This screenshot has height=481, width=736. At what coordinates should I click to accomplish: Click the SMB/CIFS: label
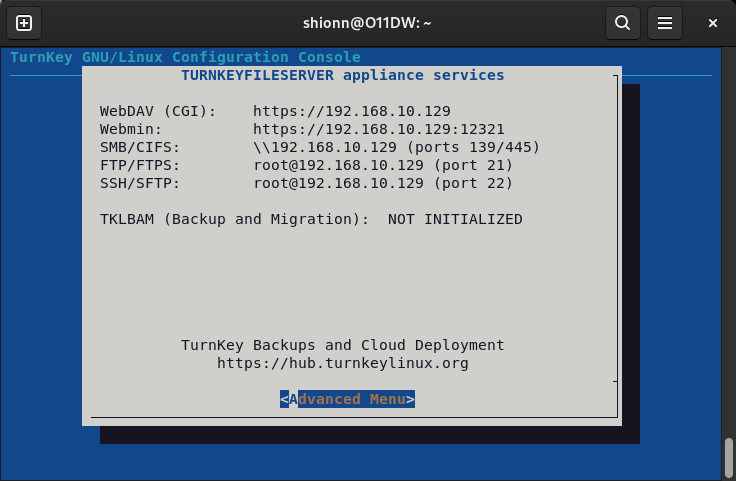[140, 147]
